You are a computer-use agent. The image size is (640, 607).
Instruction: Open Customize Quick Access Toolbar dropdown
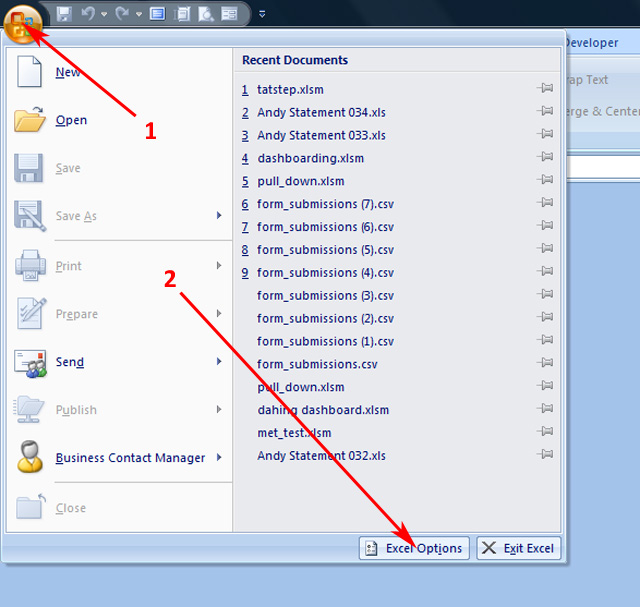tap(262, 14)
